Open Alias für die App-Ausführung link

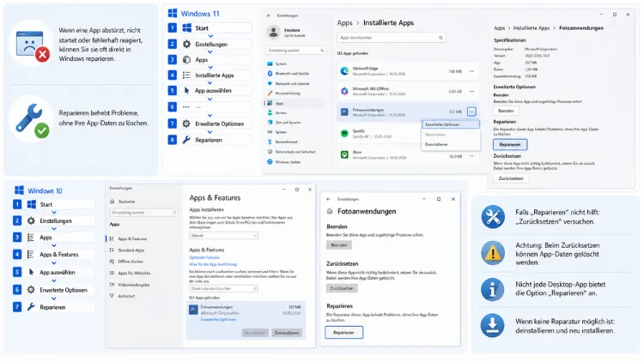213,264
